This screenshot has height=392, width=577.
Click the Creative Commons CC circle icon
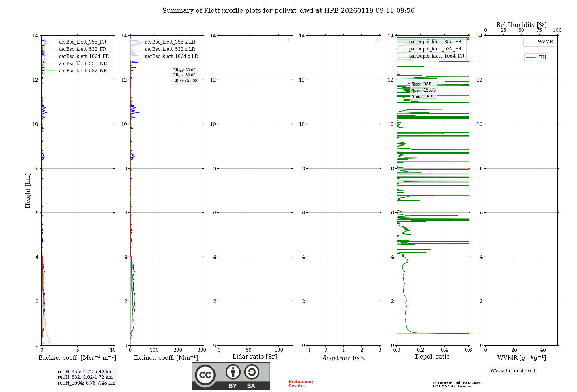pos(205,375)
